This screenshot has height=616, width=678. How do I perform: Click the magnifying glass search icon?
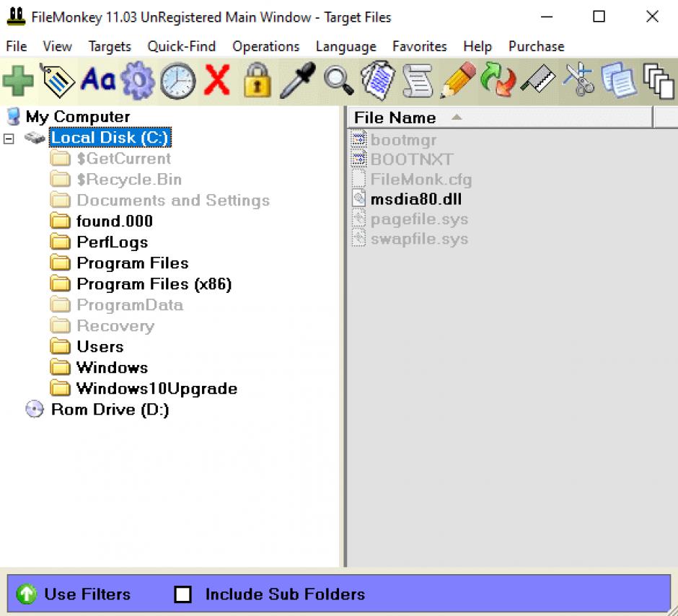(x=338, y=80)
